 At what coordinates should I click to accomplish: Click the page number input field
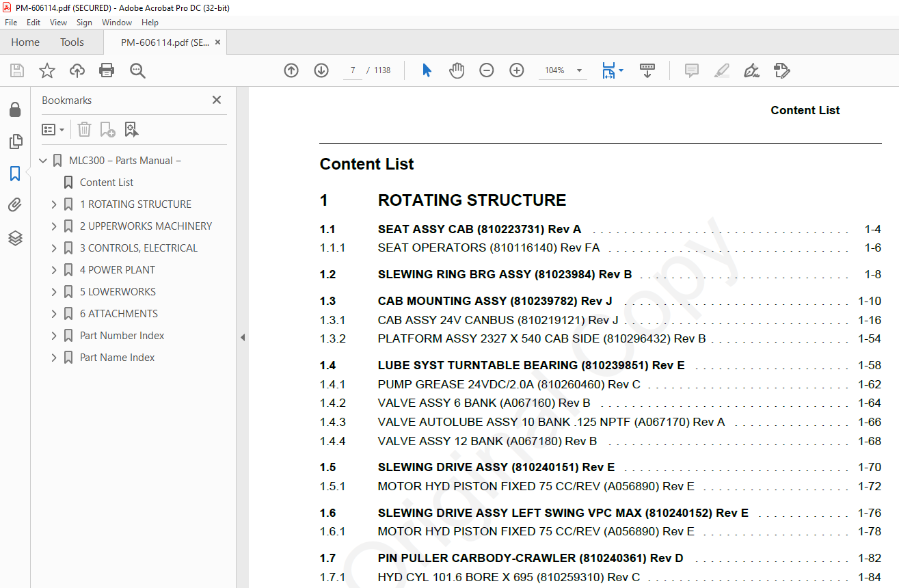[x=353, y=70]
